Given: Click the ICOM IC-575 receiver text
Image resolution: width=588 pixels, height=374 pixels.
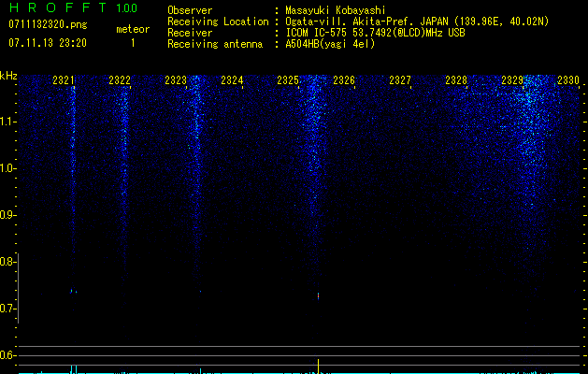Looking at the screenshot, I should pos(375,33).
